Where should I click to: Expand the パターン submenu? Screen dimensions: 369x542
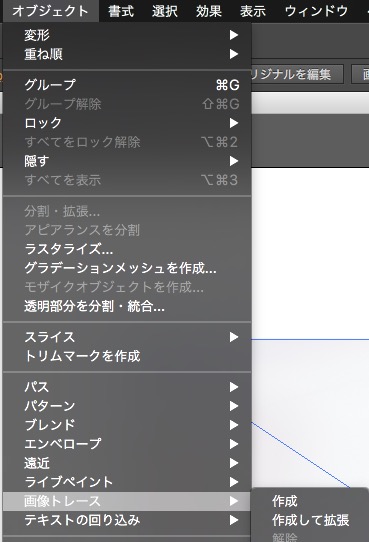127,406
